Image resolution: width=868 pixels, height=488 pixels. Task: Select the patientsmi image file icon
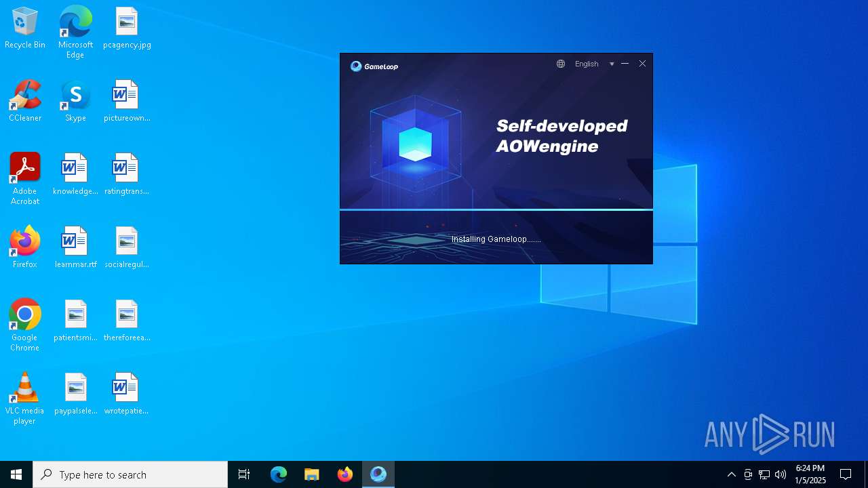(x=75, y=321)
